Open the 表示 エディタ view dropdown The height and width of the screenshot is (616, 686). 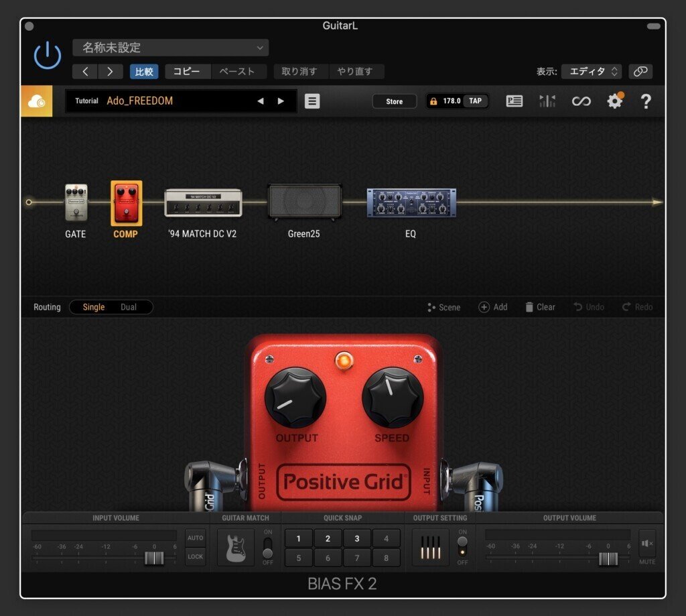(x=592, y=71)
